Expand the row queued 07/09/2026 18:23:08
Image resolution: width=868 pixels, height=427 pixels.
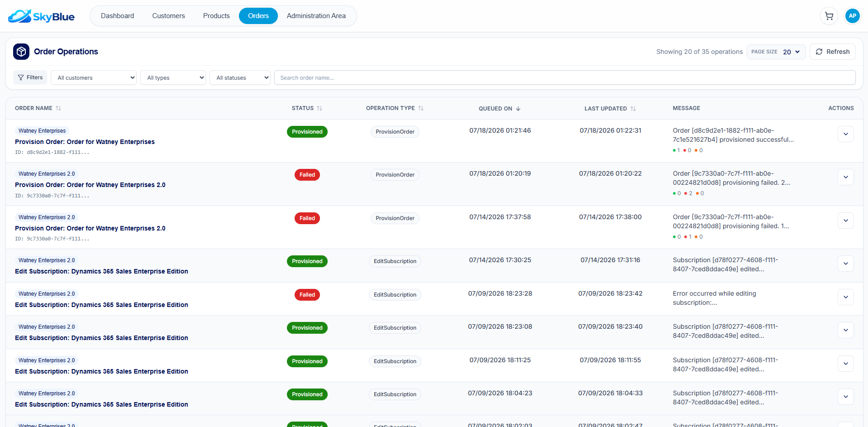tap(845, 330)
